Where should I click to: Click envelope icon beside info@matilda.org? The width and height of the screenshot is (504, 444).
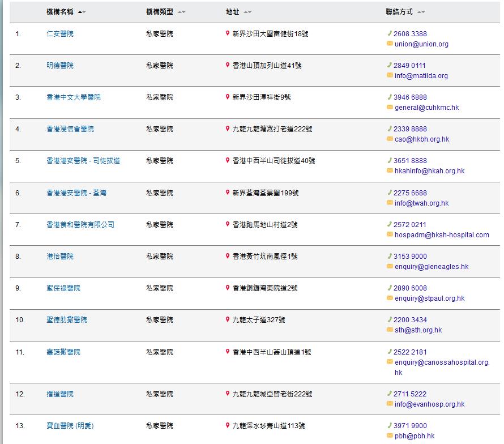pos(390,75)
